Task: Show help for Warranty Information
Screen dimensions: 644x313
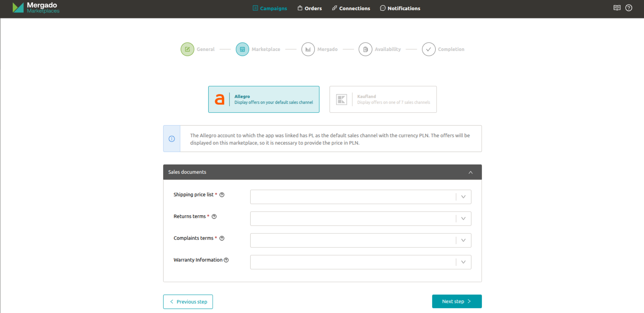Action: tap(226, 260)
